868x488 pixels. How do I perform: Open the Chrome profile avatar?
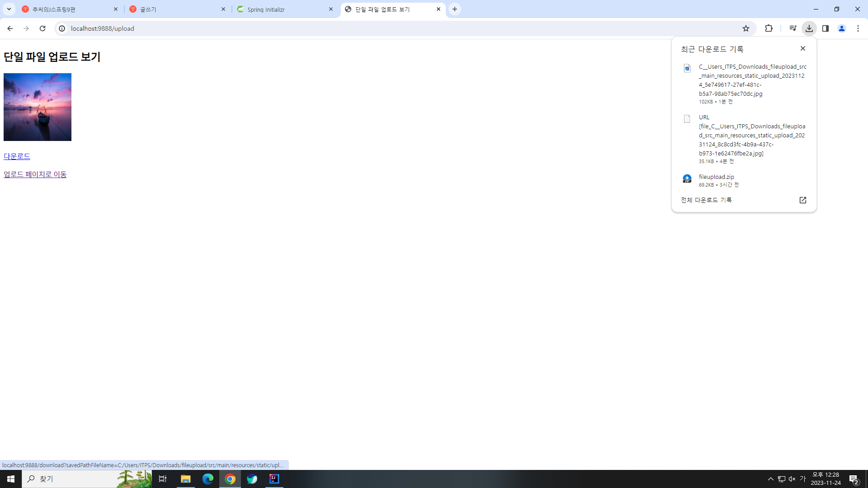pos(842,28)
